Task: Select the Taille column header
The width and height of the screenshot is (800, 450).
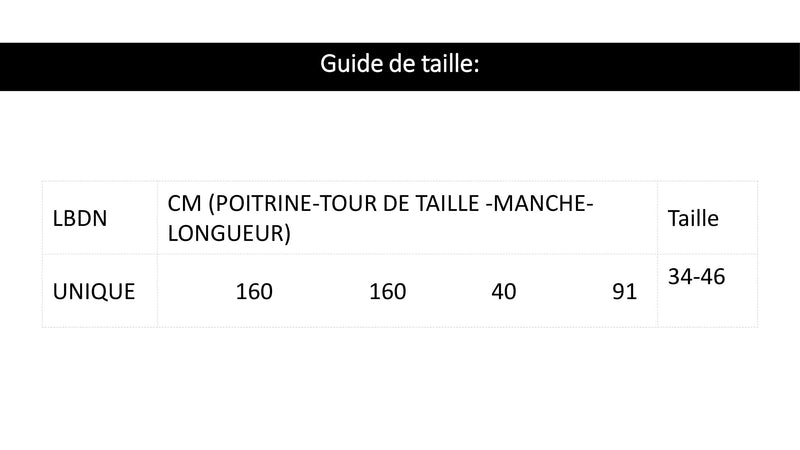Action: click(x=693, y=218)
